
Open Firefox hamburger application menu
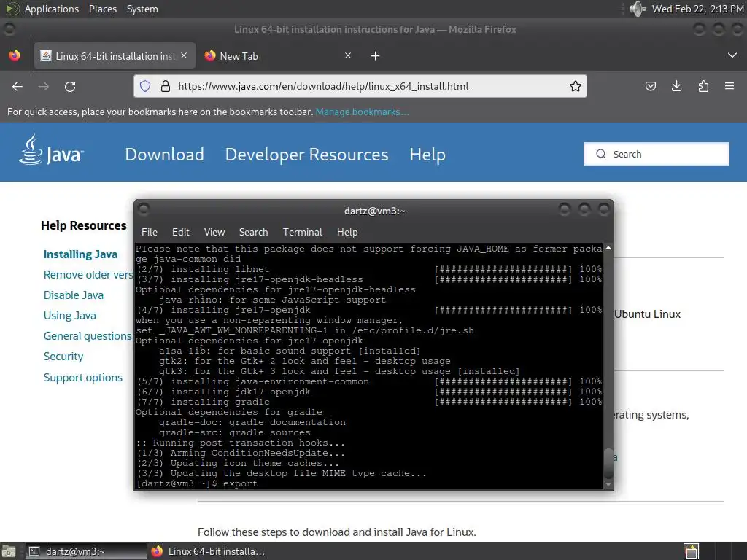[729, 86]
